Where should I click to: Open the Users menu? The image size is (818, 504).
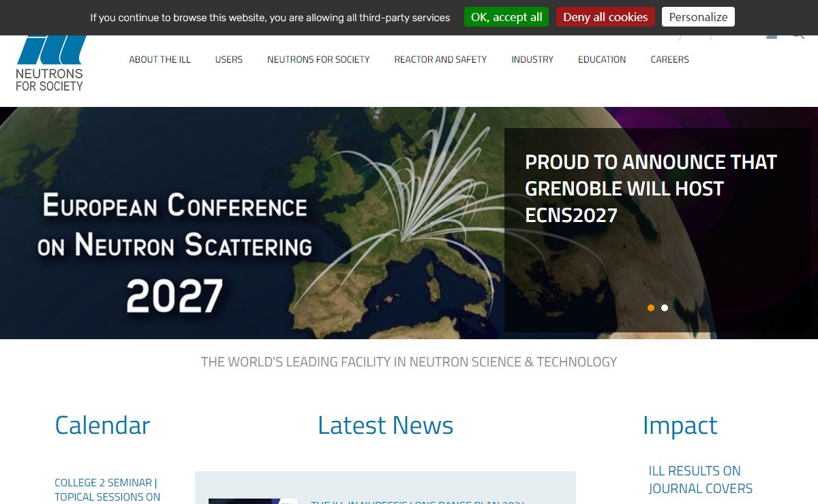pyautogui.click(x=228, y=59)
